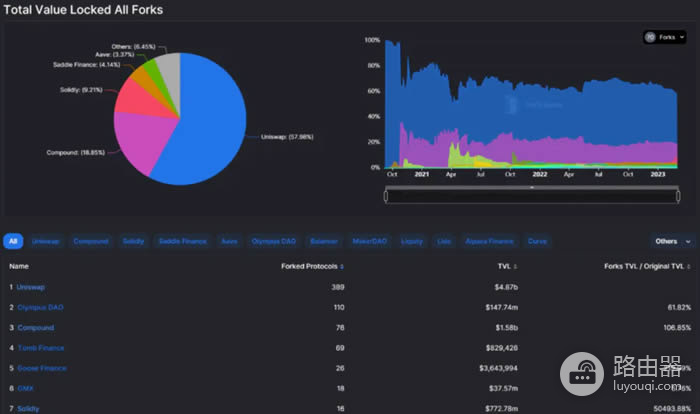Click the 389 forked protocols value
This screenshot has height=414, width=700.
tap(338, 287)
